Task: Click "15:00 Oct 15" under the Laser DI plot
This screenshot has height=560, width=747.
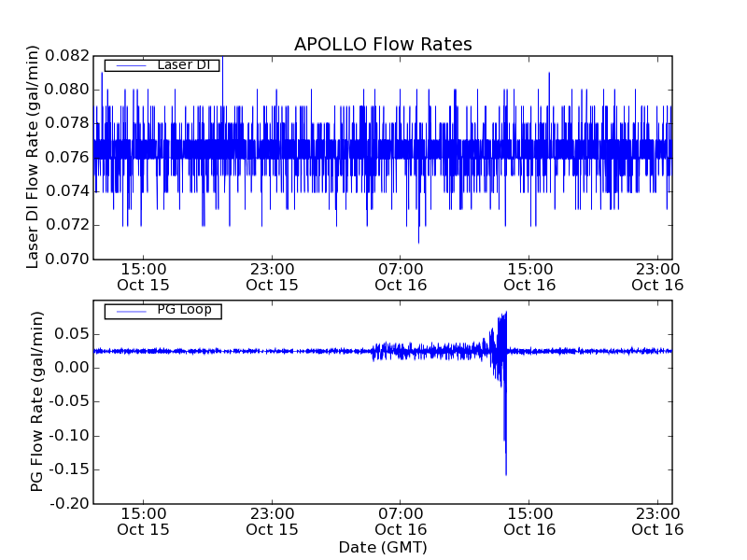Action: point(144,277)
